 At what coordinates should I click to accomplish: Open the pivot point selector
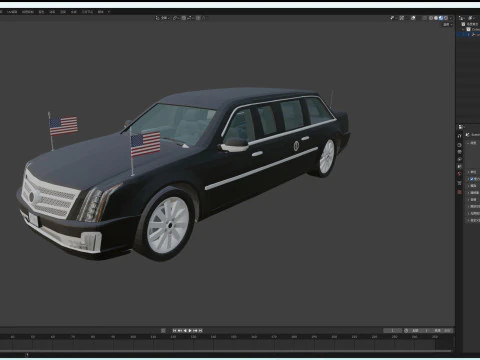tap(176, 18)
